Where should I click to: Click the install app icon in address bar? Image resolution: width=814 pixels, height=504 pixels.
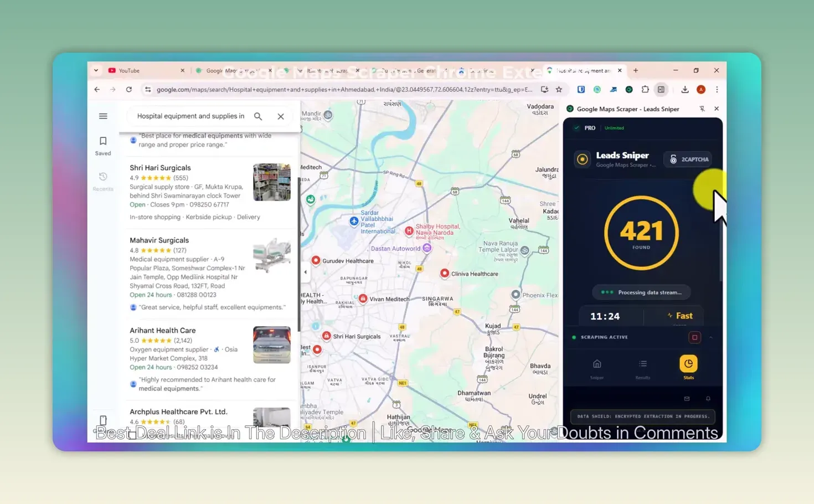pos(545,89)
